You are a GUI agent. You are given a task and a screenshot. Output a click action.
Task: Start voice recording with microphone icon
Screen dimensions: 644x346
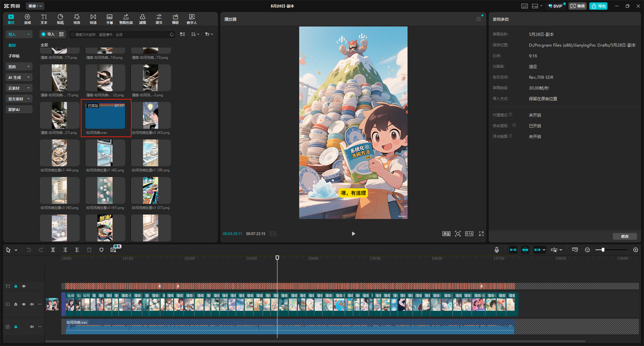(497, 250)
